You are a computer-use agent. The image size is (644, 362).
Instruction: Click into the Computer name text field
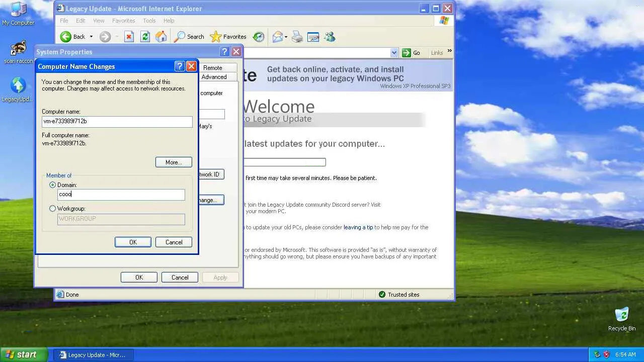tap(117, 122)
